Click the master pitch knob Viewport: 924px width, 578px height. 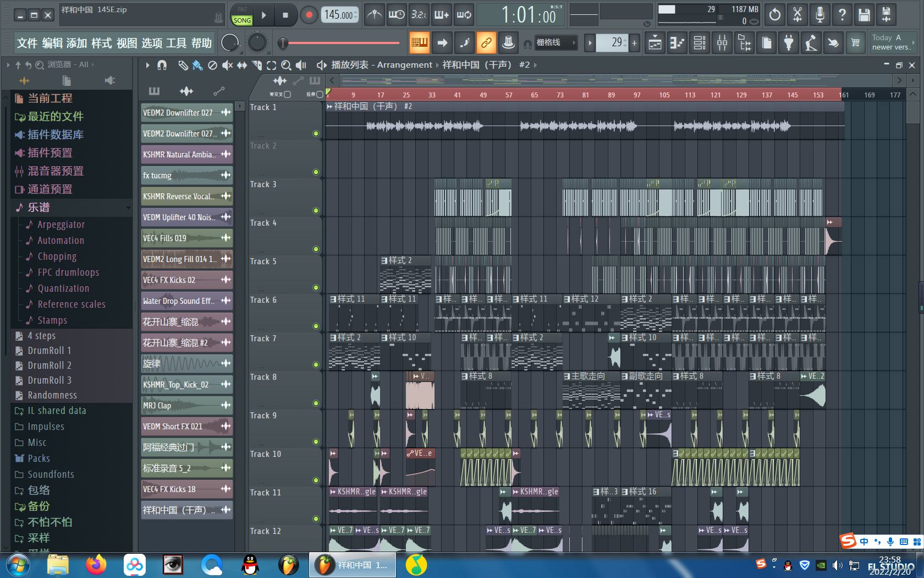pyautogui.click(x=257, y=42)
